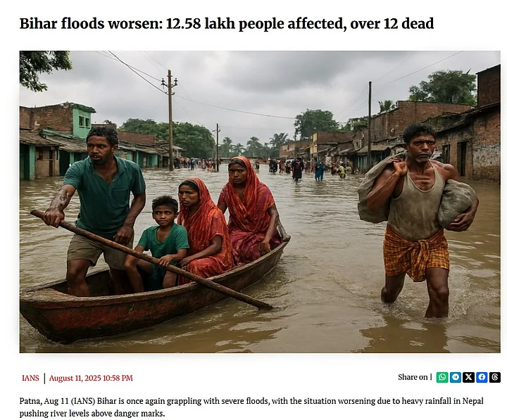Click the Patna, Aug 11 (IANS) dateline

[x=57, y=401]
